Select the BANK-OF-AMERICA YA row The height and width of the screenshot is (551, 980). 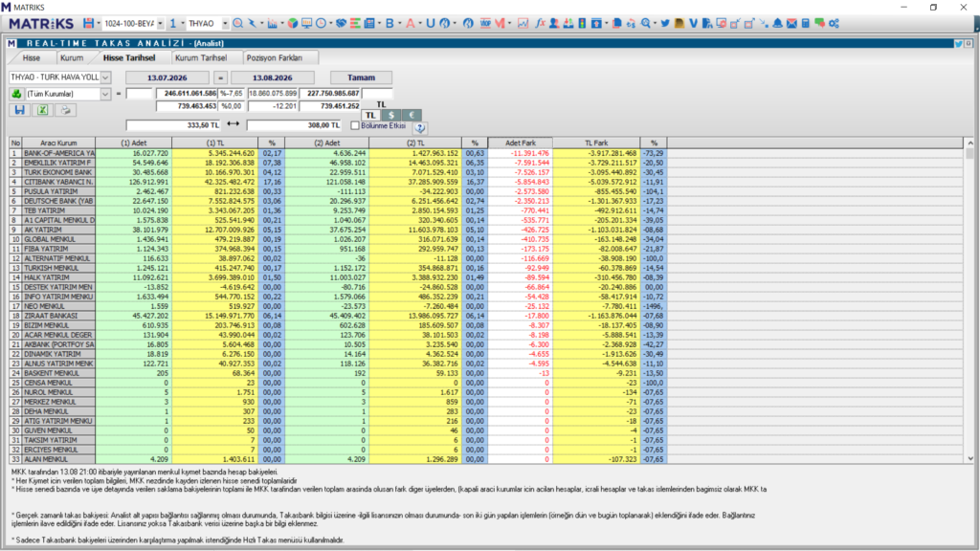pos(338,153)
